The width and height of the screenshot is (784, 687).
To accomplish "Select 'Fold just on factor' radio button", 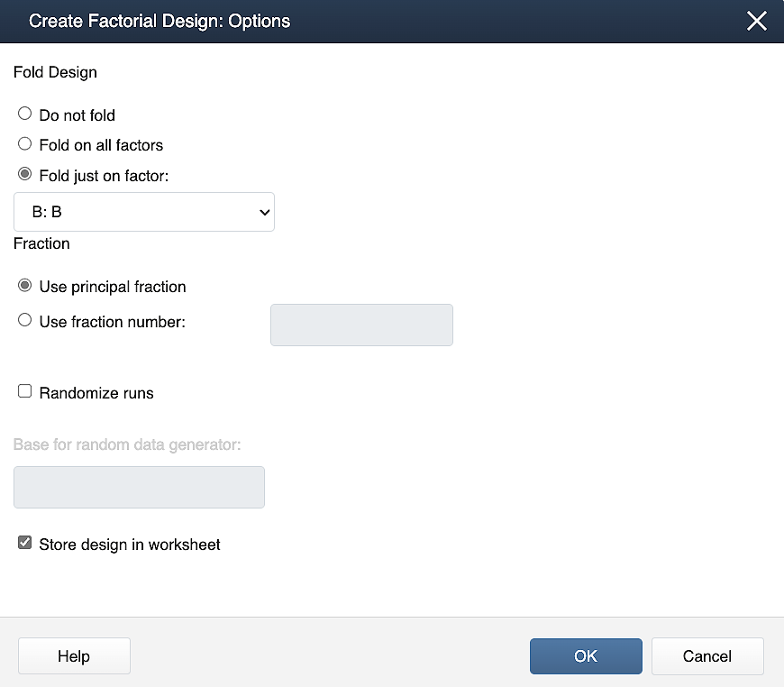I will point(25,175).
